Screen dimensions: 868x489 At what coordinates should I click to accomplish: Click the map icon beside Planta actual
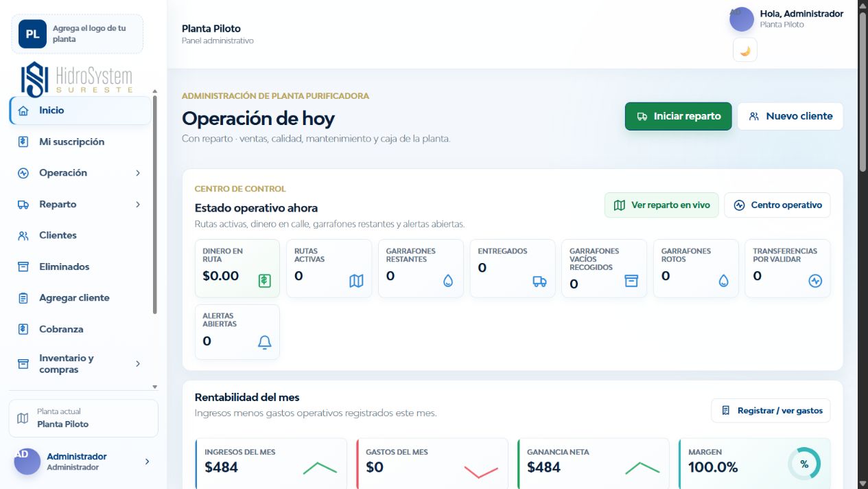[x=23, y=418]
